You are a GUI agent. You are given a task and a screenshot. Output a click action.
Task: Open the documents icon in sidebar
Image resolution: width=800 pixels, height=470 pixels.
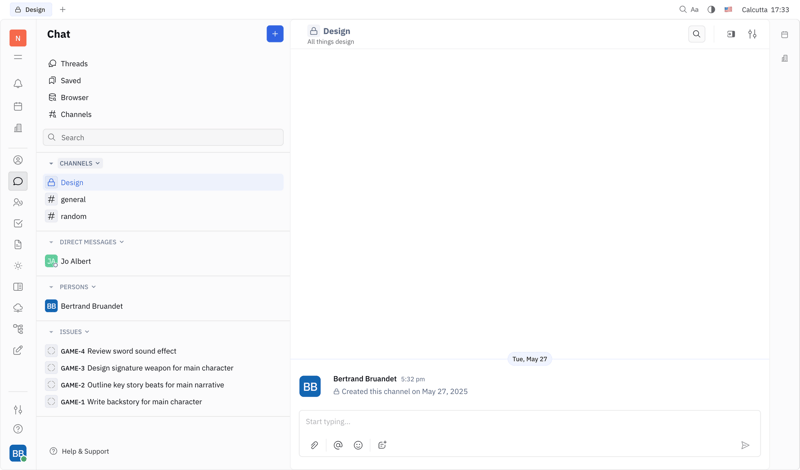click(18, 244)
